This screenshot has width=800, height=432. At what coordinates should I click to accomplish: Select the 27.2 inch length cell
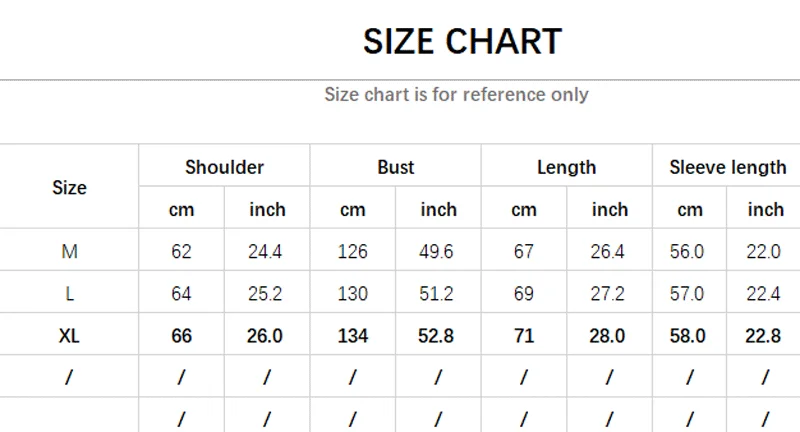[x=608, y=294]
